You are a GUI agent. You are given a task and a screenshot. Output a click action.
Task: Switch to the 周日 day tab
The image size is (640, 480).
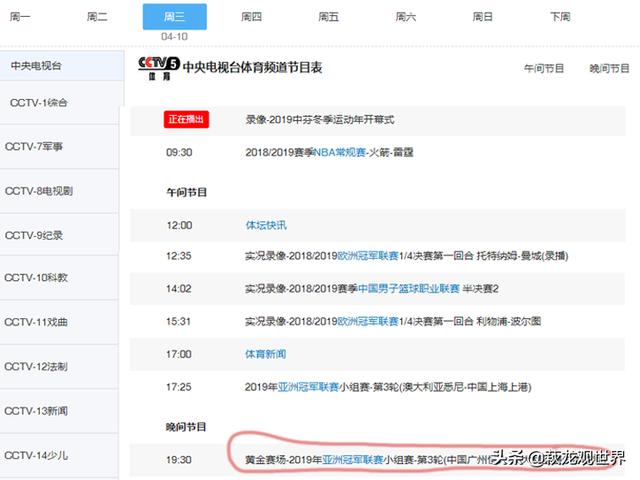(482, 17)
